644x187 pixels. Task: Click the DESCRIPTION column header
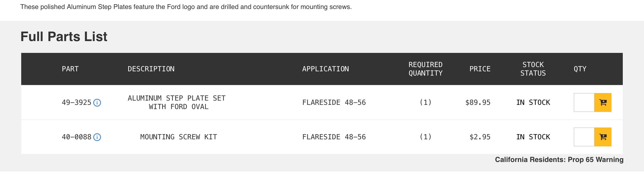151,69
